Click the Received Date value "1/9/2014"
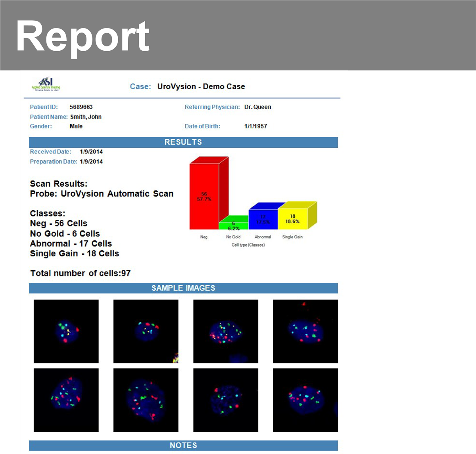 point(91,152)
